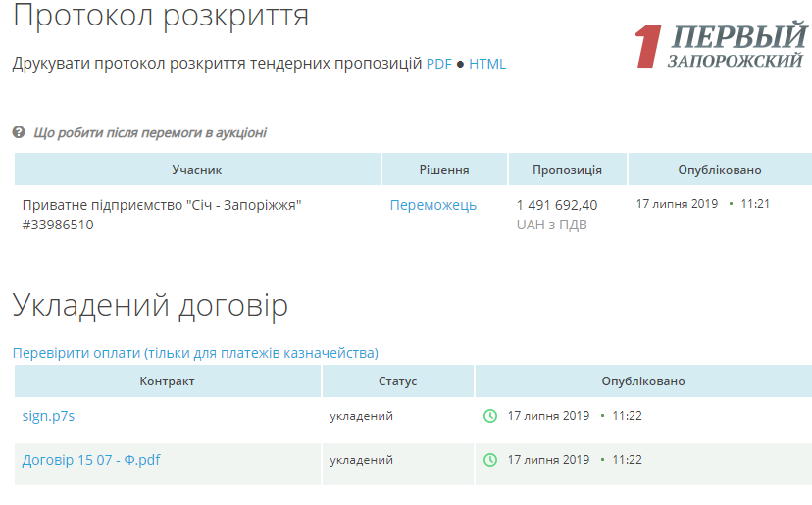This screenshot has width=812, height=505.
Task: Open 'Що робити після перемоги в аукціоні' help
Action: (149, 132)
